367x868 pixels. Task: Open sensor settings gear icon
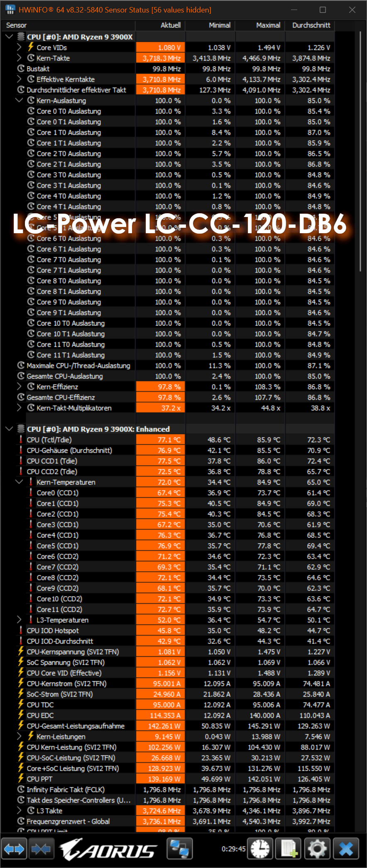tap(318, 849)
